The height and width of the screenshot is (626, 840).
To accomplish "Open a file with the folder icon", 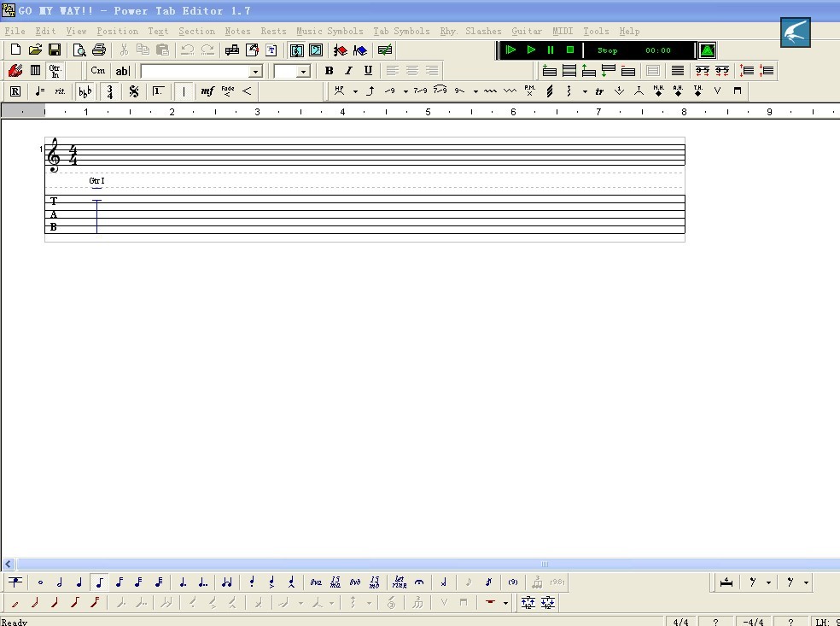I will coord(35,50).
